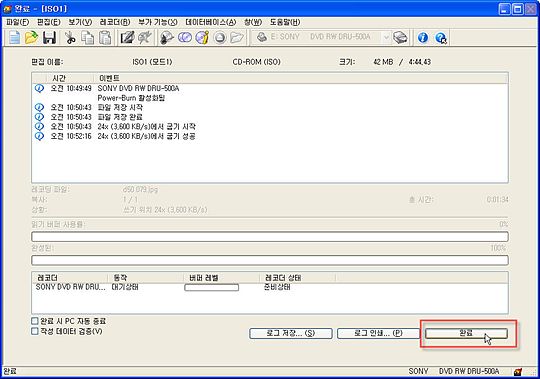Click the Save floppy disk icon

[49, 38]
